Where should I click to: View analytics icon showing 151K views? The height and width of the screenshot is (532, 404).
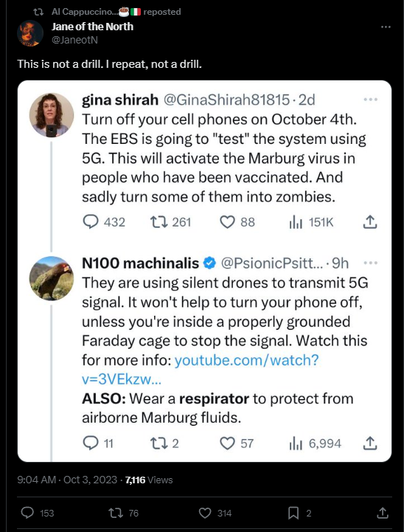click(296, 223)
